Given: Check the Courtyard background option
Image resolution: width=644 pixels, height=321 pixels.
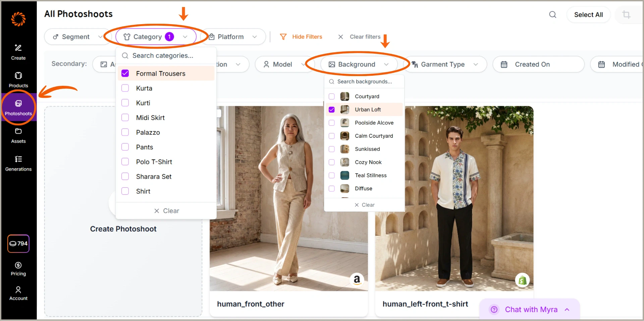Looking at the screenshot, I should [331, 96].
